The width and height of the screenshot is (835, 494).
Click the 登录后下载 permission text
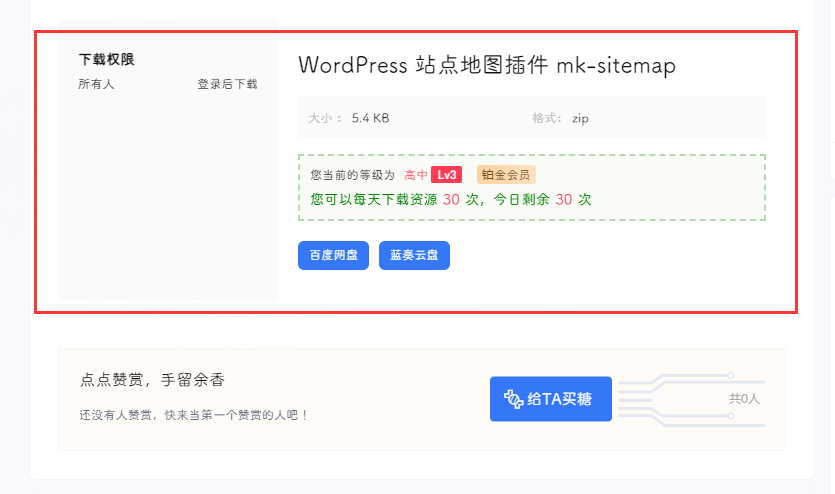click(227, 84)
